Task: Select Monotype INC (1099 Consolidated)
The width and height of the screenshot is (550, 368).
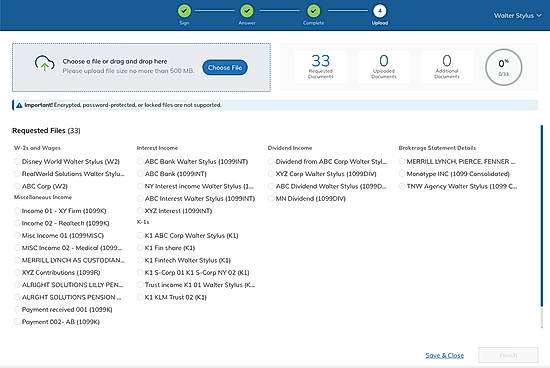Action: point(402,174)
